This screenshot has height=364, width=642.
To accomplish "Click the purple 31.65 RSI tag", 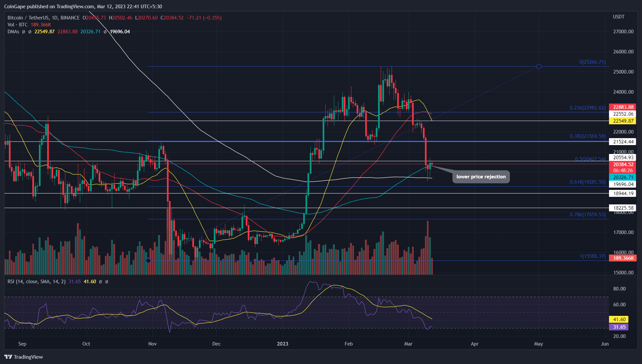I will (x=619, y=327).
